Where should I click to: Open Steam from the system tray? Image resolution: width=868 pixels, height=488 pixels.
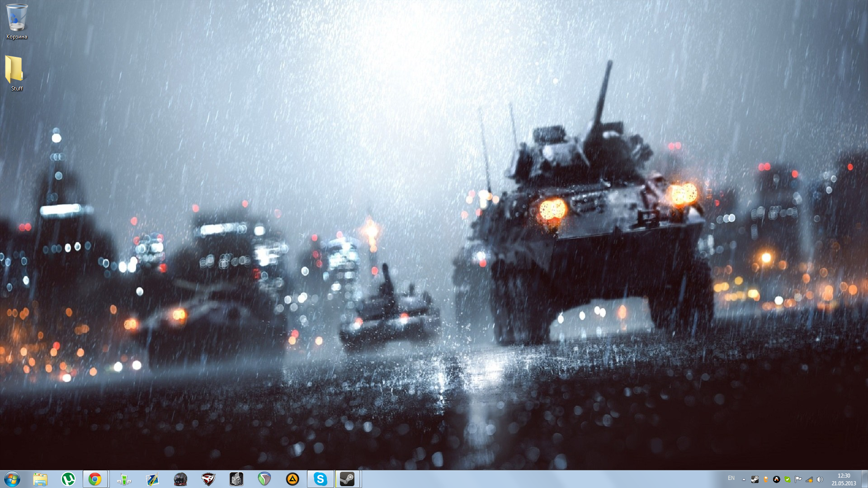pyautogui.click(x=755, y=479)
